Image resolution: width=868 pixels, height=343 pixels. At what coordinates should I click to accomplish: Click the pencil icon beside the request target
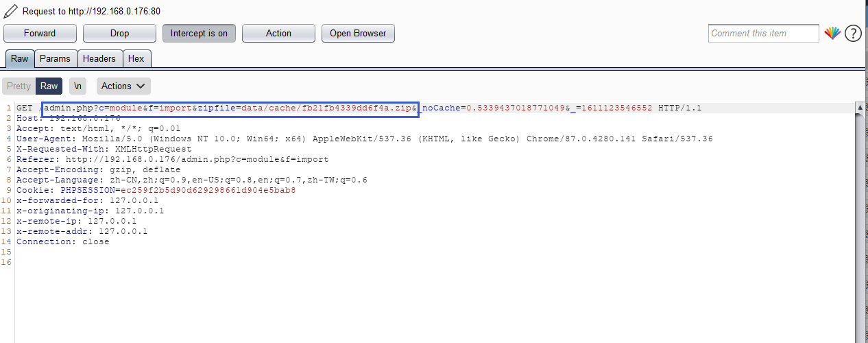[x=10, y=11]
